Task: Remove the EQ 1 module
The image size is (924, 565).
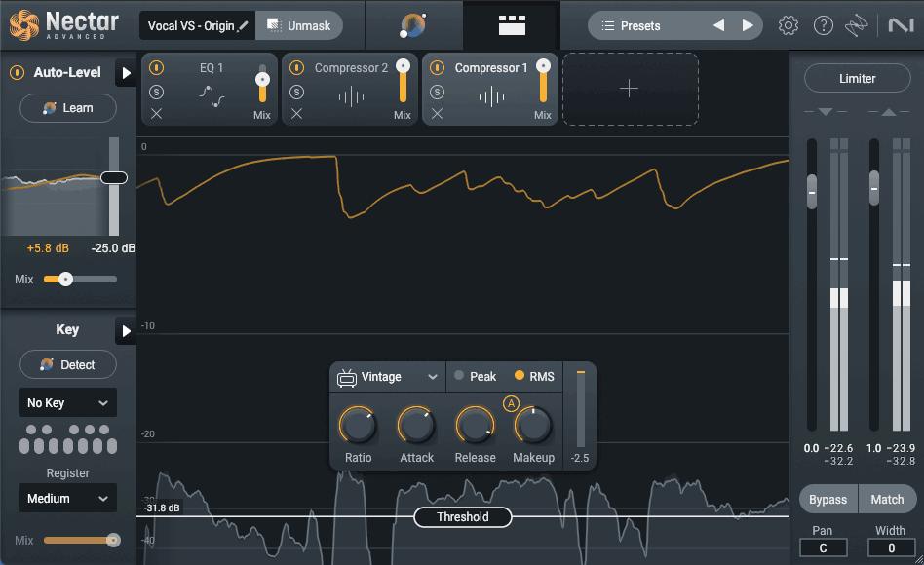Action: 156,114
